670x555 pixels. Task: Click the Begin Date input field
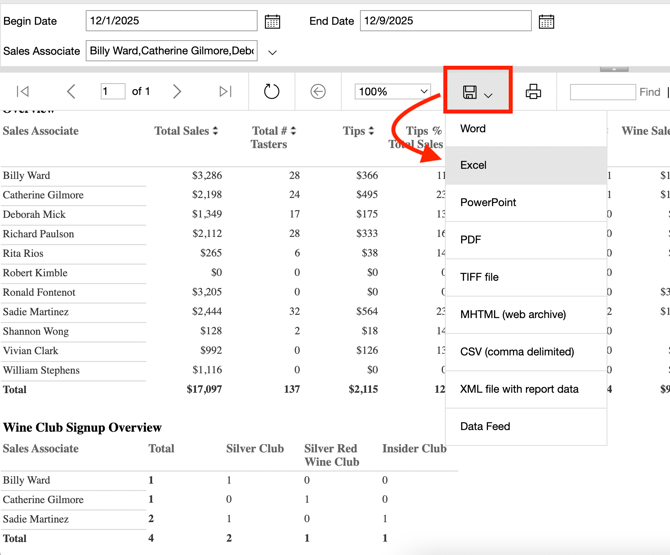171,21
